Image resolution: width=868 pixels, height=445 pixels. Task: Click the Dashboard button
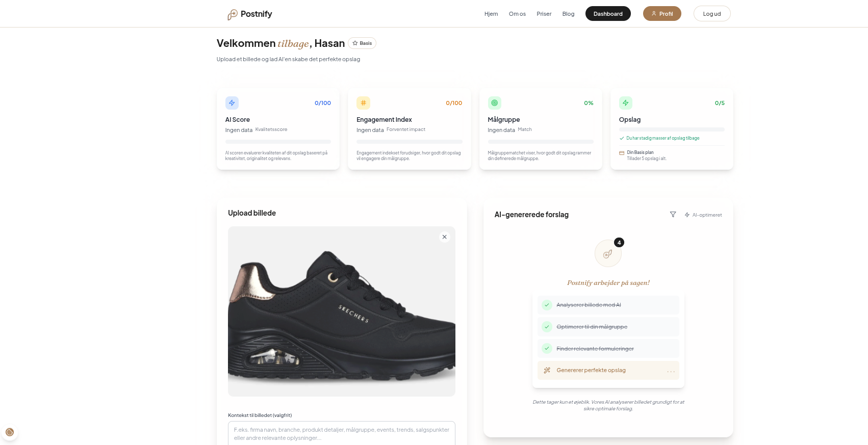tap(608, 14)
